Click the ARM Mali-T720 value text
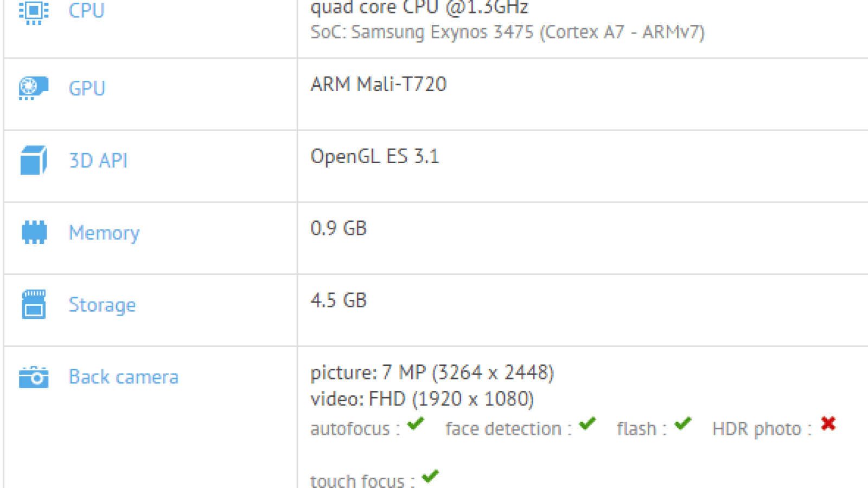The height and width of the screenshot is (488, 868). click(x=379, y=85)
